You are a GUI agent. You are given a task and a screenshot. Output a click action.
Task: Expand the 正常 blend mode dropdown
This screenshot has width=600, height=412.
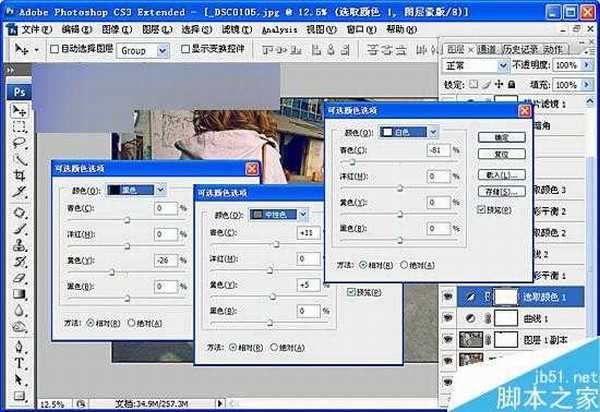click(472, 65)
